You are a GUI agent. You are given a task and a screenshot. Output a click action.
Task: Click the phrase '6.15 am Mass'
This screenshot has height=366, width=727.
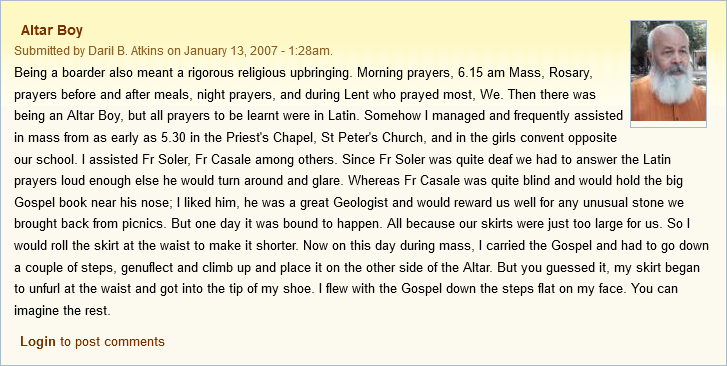495,73
